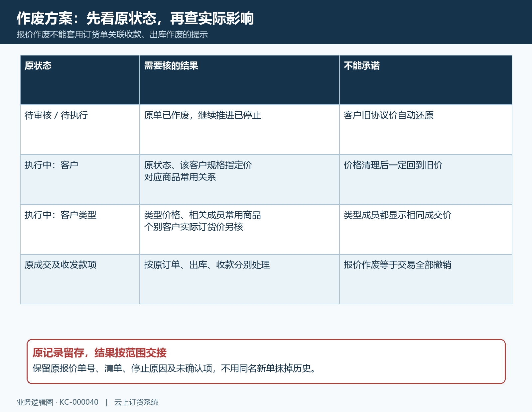Click the cell 原成交及收发款项
Image resolution: width=532 pixels, height=412 pixels.
tap(80, 279)
